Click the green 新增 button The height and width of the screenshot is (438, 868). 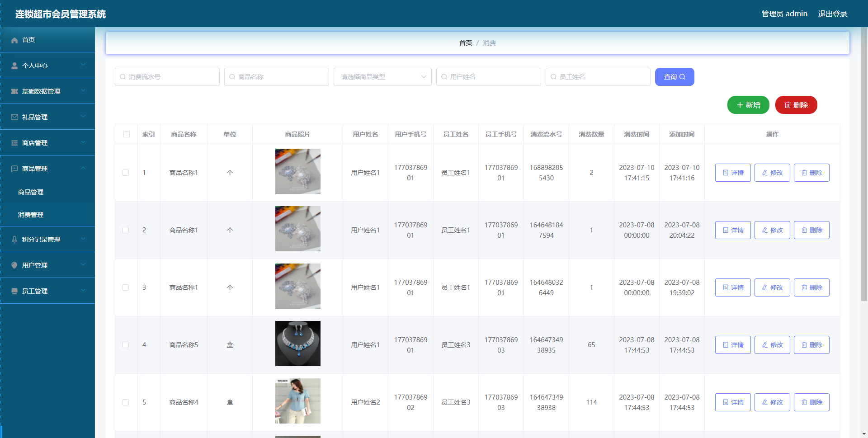click(748, 105)
